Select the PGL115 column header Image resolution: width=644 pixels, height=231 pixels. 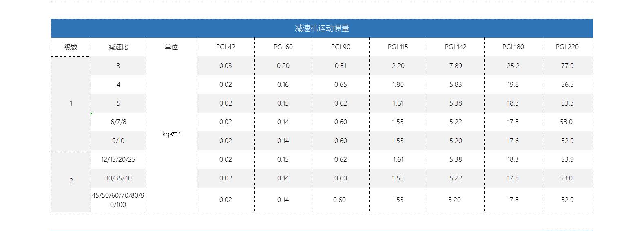coord(398,47)
